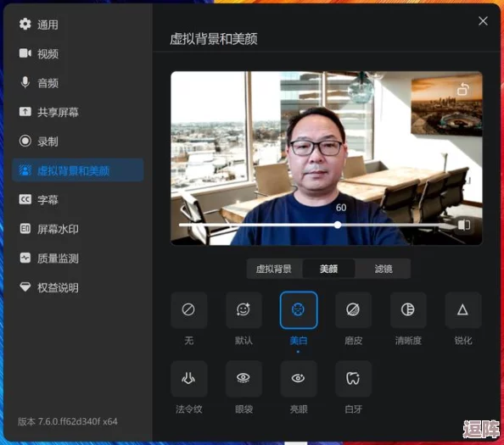This screenshot has width=504, height=445.
Task: Select the 磨皮 skin smoothing effect
Action: click(353, 310)
